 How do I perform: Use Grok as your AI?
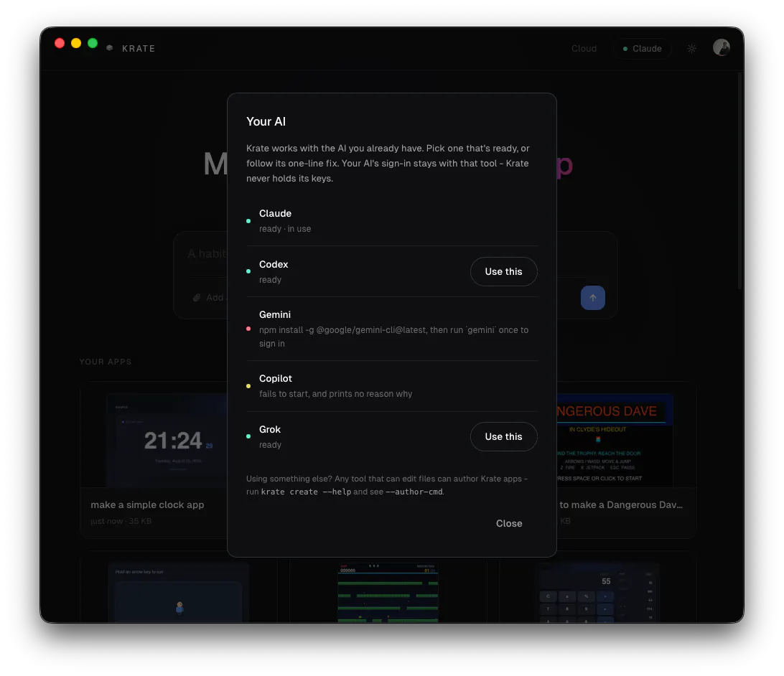coord(503,437)
